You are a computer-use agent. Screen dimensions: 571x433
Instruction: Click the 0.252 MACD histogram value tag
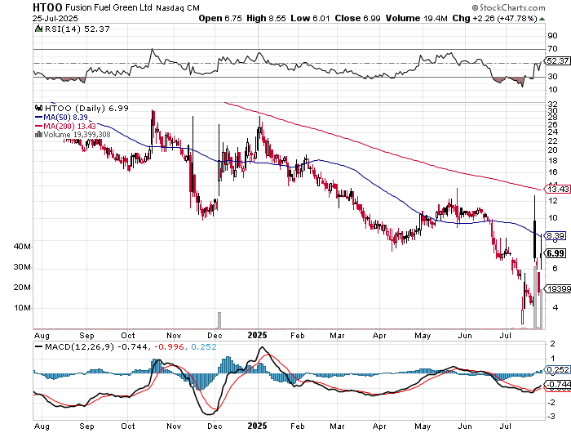(x=558, y=370)
